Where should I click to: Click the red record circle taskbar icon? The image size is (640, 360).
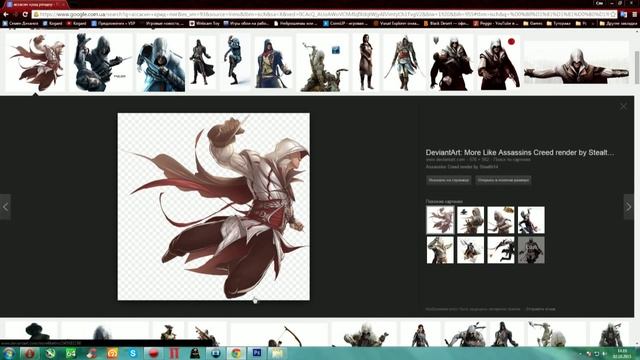pos(153,353)
